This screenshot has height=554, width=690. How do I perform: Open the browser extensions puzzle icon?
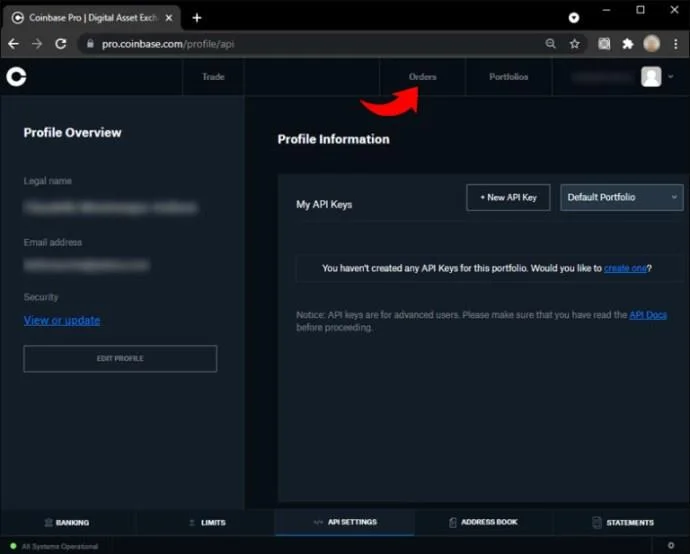[628, 44]
